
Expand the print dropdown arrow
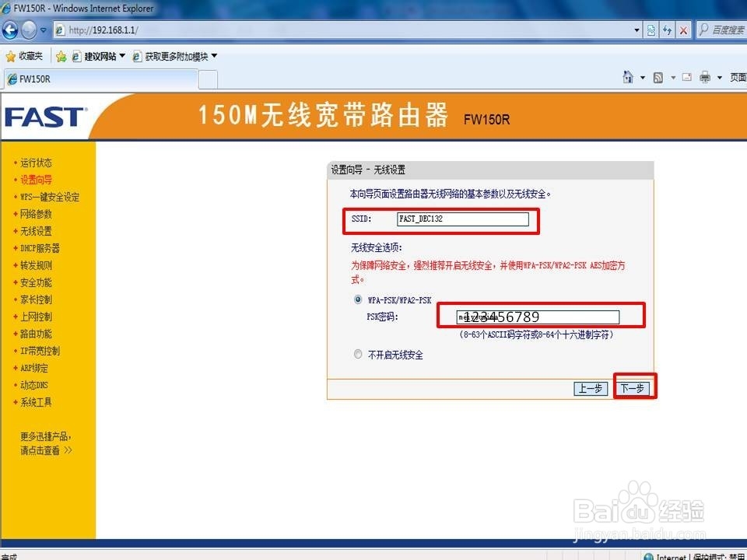tap(719, 78)
